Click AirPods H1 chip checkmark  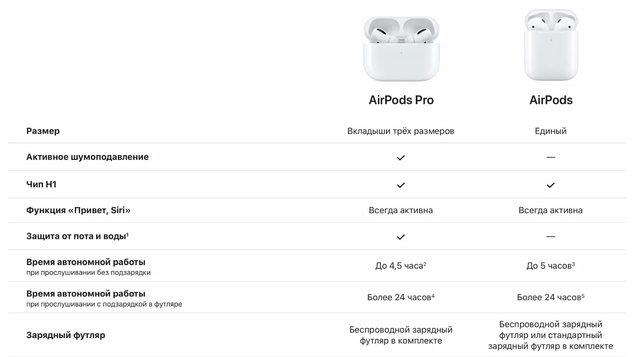tap(551, 185)
